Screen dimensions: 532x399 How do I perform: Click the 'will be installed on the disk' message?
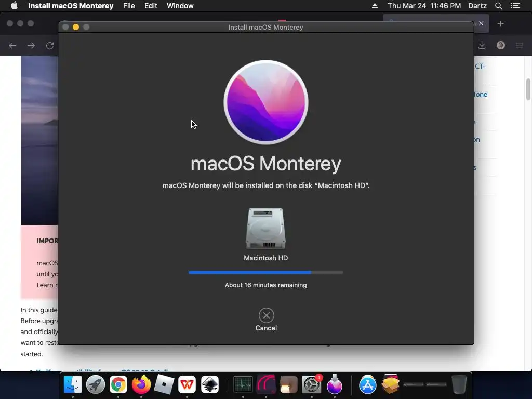tap(265, 185)
